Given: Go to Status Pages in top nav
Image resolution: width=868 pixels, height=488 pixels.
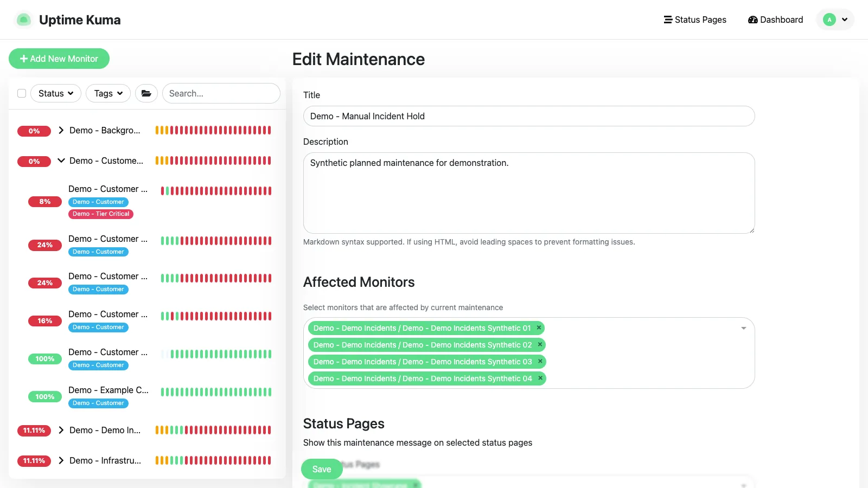Looking at the screenshot, I should (695, 20).
